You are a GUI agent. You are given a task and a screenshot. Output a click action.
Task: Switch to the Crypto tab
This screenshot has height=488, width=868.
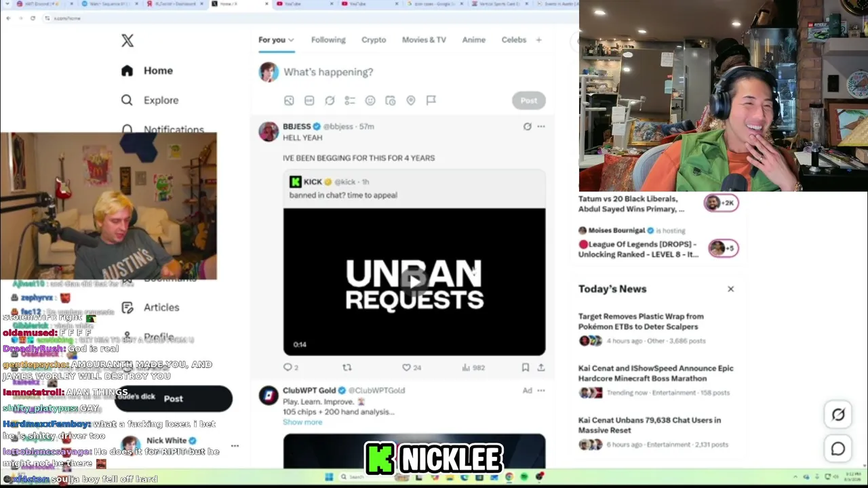pos(374,40)
